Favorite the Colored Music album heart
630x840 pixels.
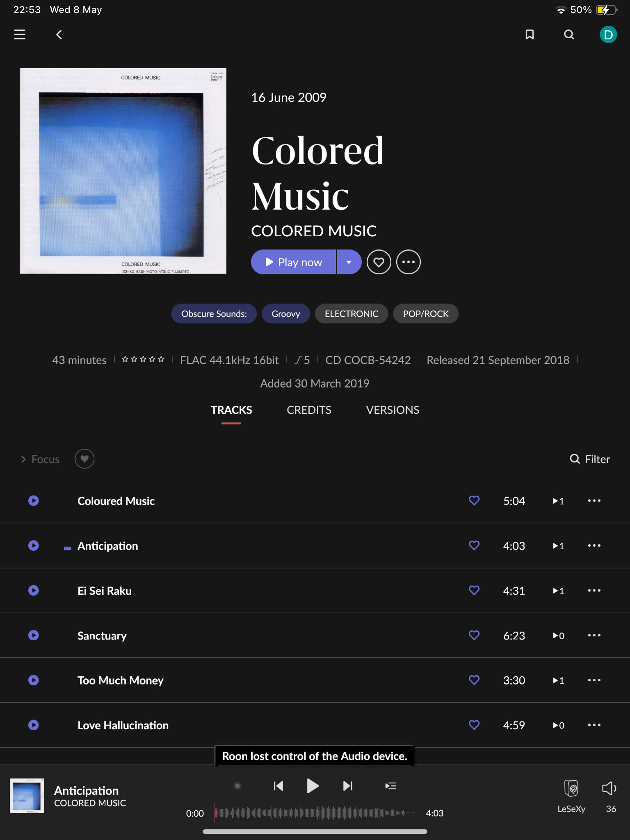[379, 262]
